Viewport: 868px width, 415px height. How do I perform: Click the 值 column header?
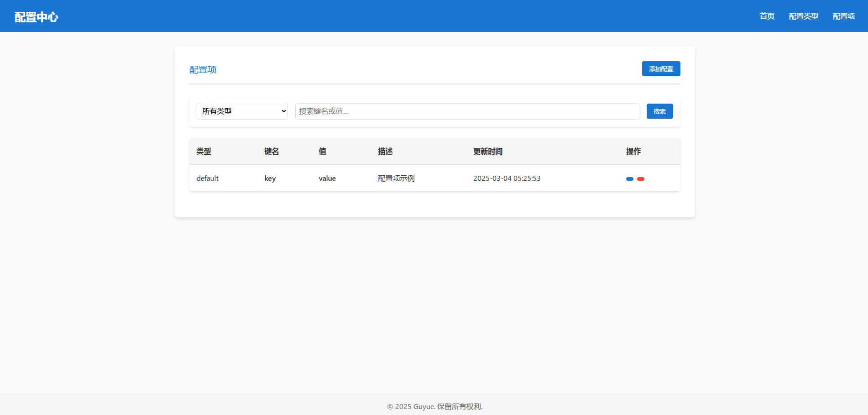[x=322, y=152]
